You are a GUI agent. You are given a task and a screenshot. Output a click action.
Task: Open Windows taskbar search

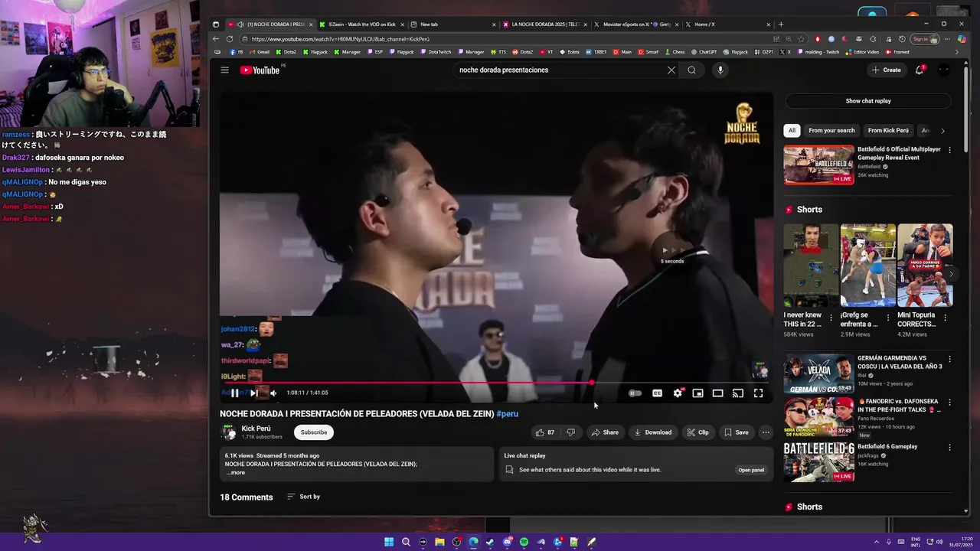[x=406, y=542]
